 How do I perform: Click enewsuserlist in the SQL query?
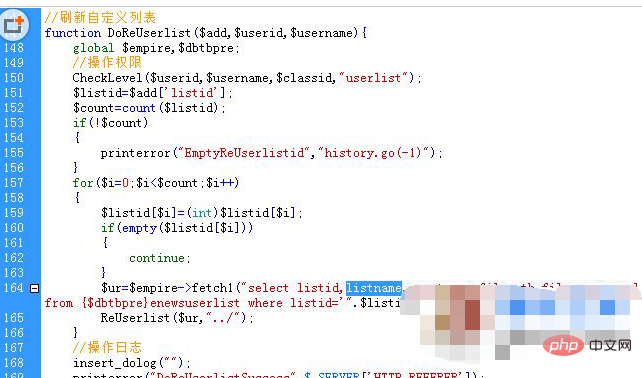[x=194, y=303]
